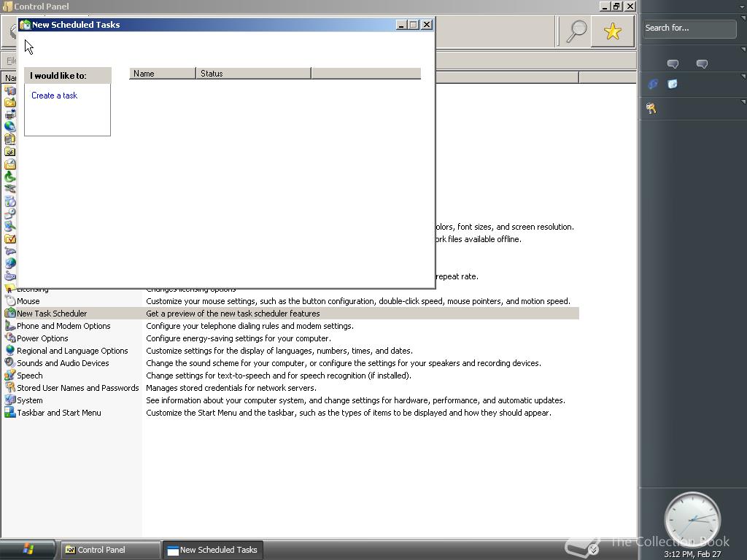Switch to New Scheduled Tasks taskbar button
This screenshot has width=747, height=560.
pyautogui.click(x=214, y=550)
